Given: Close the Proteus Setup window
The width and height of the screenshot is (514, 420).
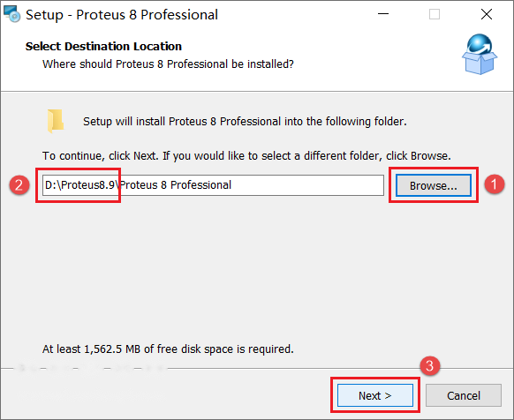Looking at the screenshot, I should point(487,14).
